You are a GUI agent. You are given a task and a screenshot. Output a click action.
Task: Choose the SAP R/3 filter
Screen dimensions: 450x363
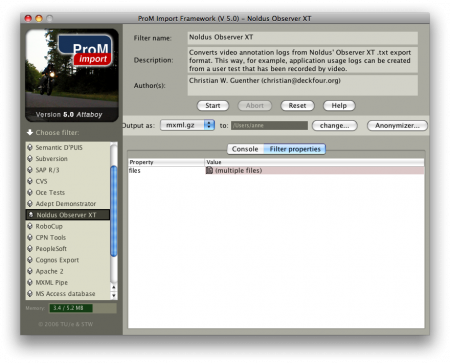[x=68, y=170]
